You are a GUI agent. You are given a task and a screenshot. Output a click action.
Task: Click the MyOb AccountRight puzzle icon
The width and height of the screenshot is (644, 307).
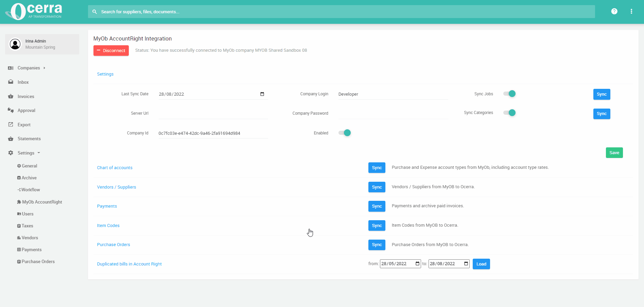click(19, 202)
